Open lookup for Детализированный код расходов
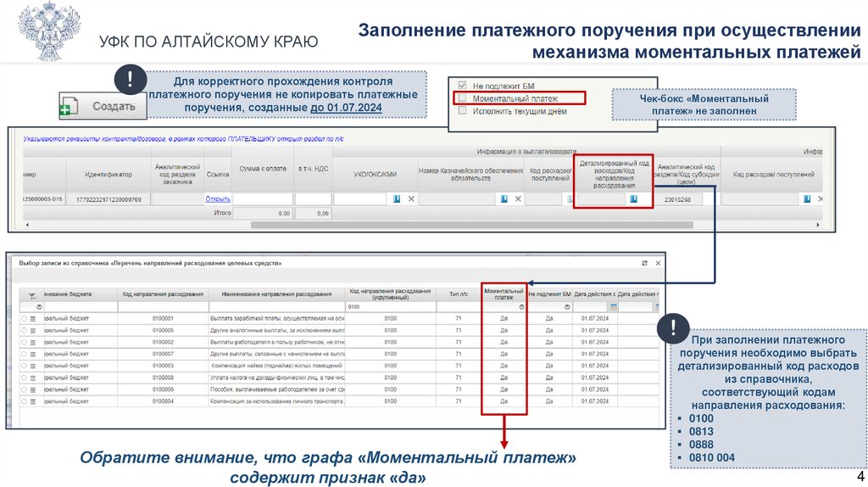This screenshot has height=487, width=868. (634, 199)
